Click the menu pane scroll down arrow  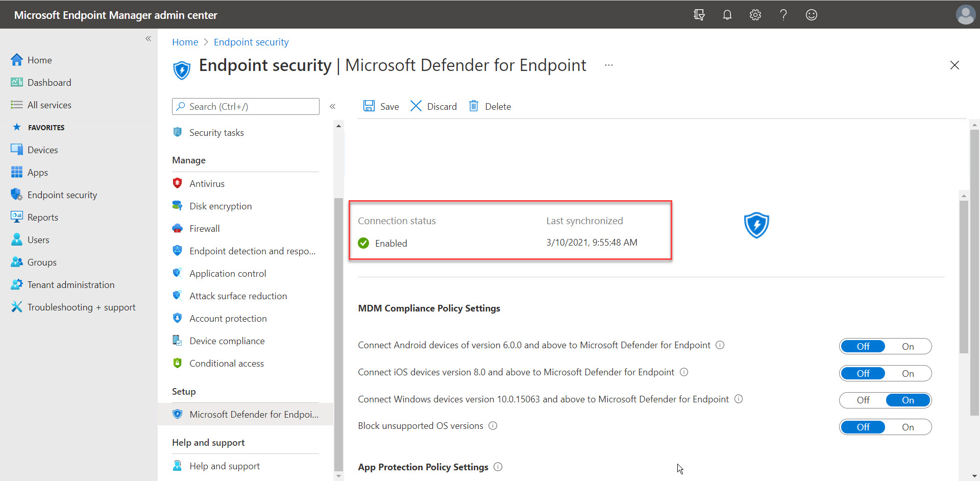tap(338, 476)
